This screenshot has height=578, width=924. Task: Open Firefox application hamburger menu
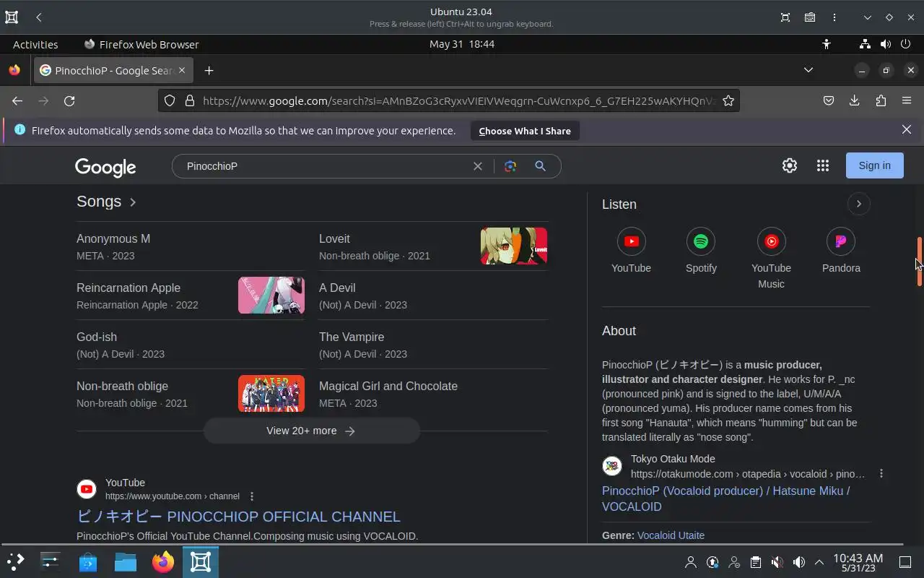coord(907,101)
